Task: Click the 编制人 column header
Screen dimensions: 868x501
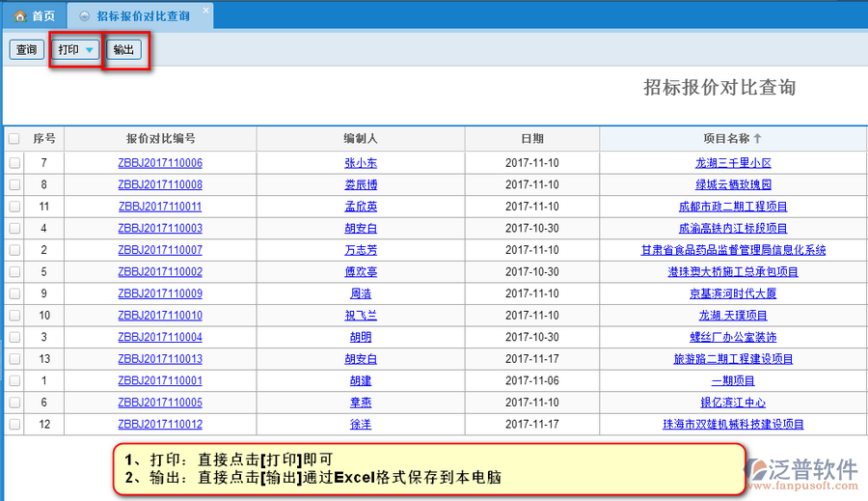Action: coord(361,139)
